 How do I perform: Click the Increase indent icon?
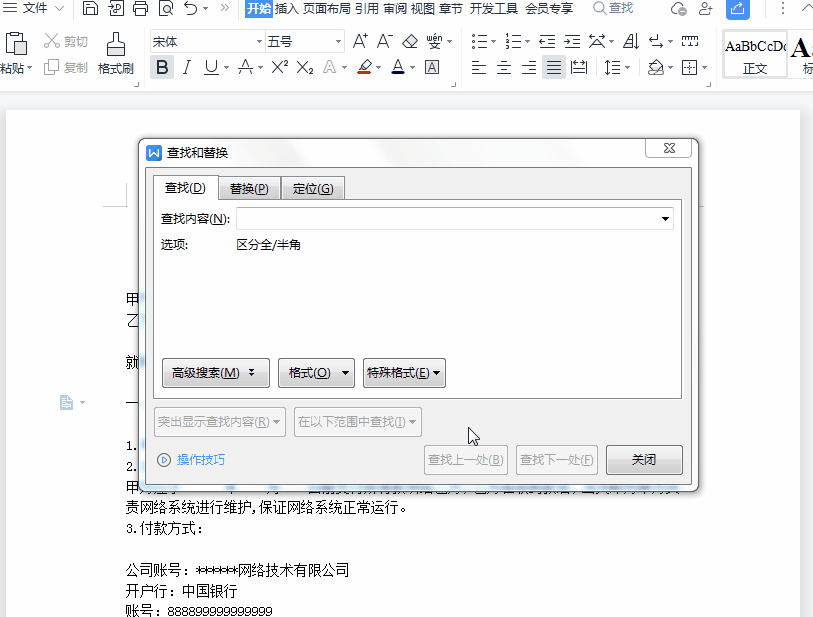click(x=572, y=41)
